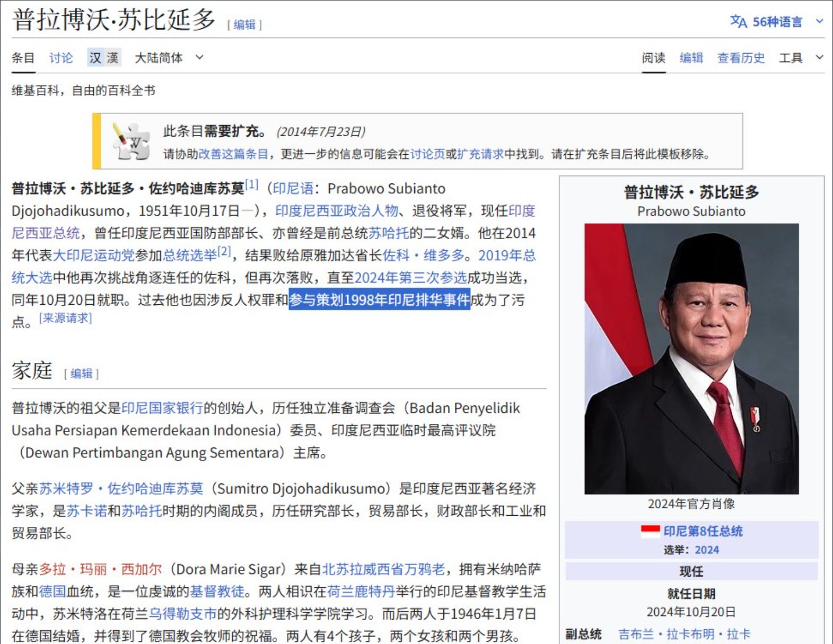Image resolution: width=833 pixels, height=644 pixels.
Task: Open the 印尼第8任总统 infobox link
Action: [703, 531]
